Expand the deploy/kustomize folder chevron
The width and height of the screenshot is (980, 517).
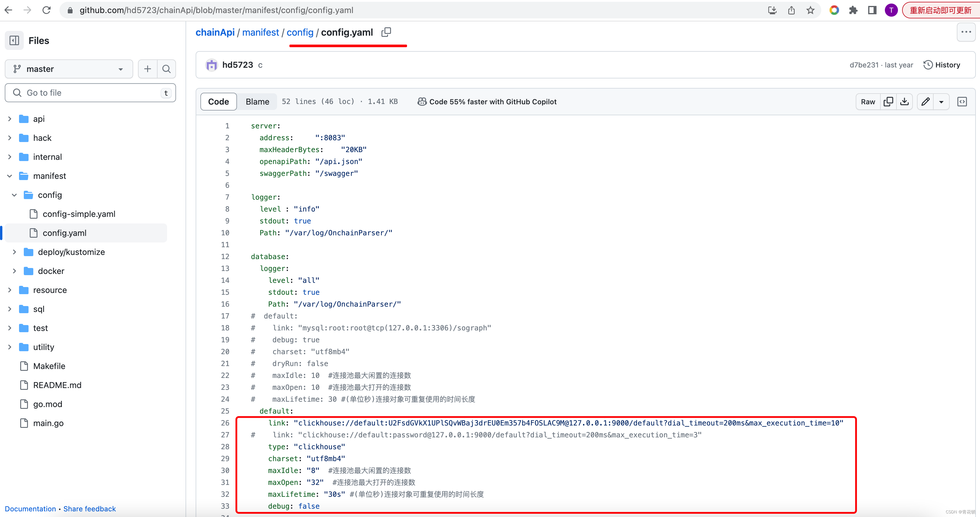tap(15, 252)
